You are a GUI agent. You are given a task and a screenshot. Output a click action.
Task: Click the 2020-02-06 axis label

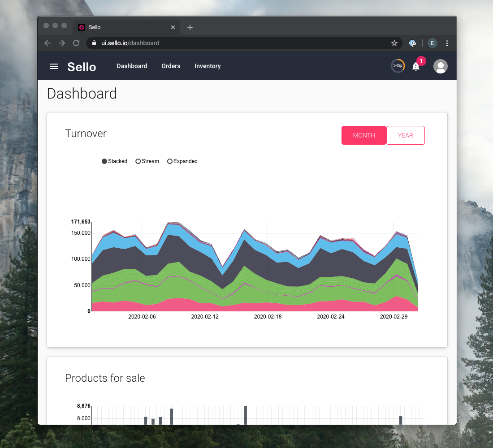(x=142, y=317)
